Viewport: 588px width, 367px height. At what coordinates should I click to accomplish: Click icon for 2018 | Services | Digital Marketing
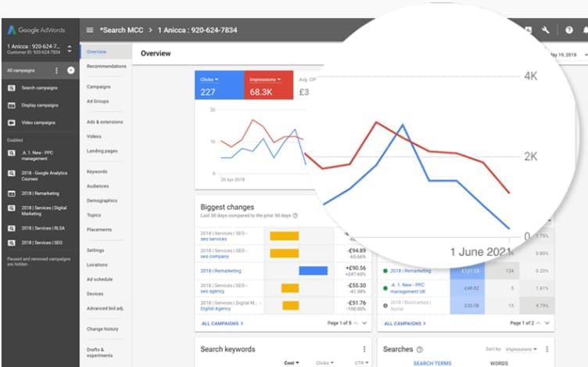(12, 208)
